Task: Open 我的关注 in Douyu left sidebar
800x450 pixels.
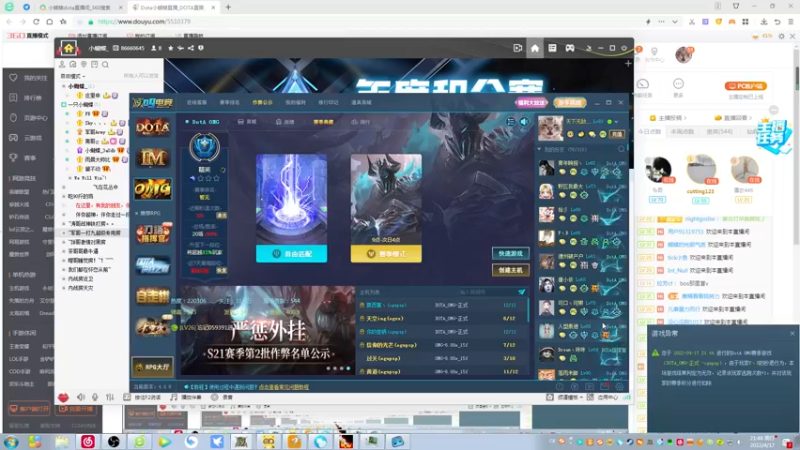Action: (x=29, y=78)
